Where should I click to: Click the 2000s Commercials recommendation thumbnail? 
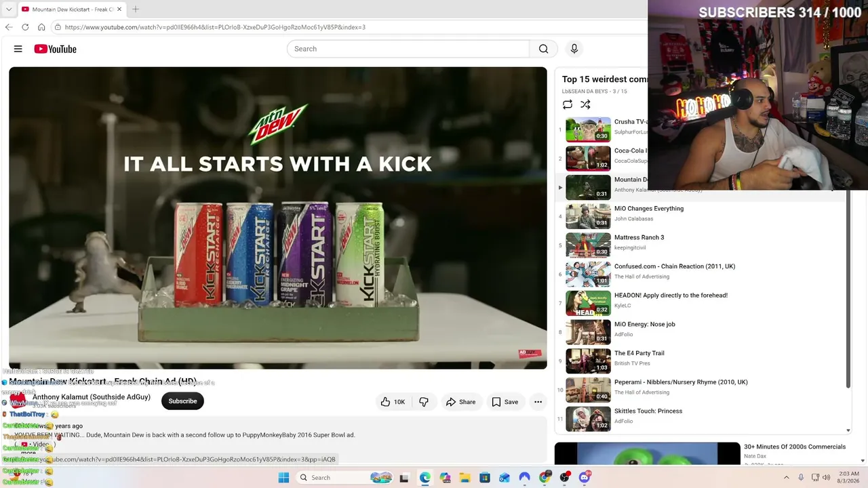tap(648, 453)
